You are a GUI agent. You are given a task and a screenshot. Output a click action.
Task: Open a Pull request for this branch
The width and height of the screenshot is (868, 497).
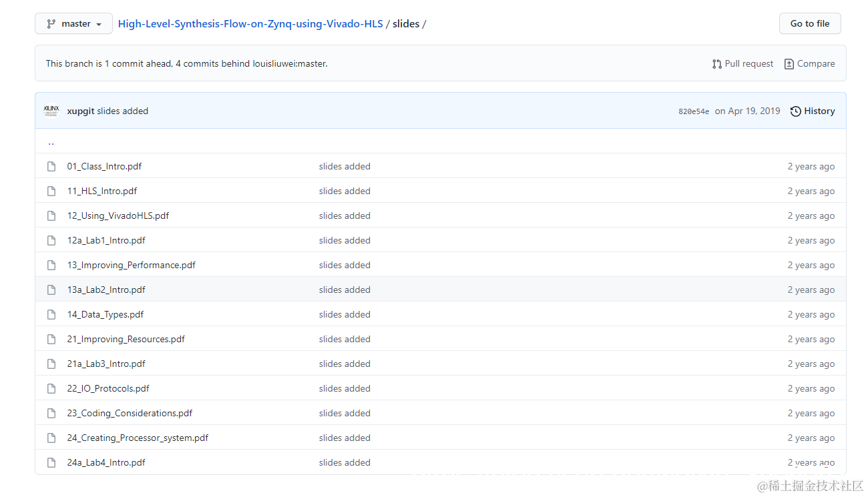pyautogui.click(x=742, y=63)
